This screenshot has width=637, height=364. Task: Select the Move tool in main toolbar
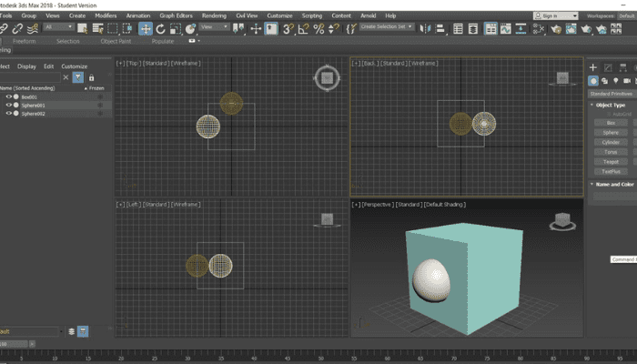click(146, 28)
